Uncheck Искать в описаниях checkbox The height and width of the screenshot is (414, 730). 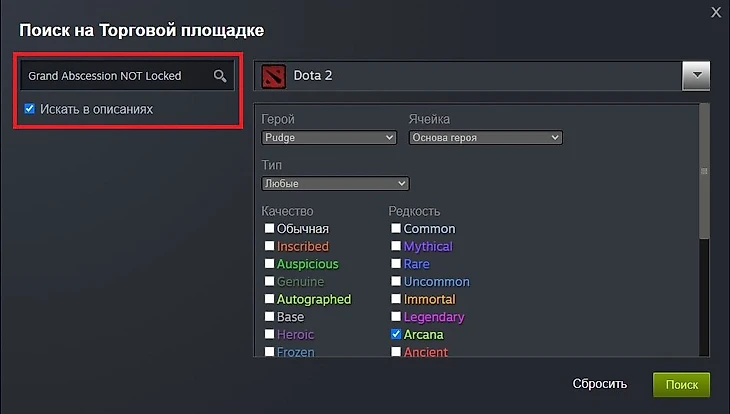[30, 108]
